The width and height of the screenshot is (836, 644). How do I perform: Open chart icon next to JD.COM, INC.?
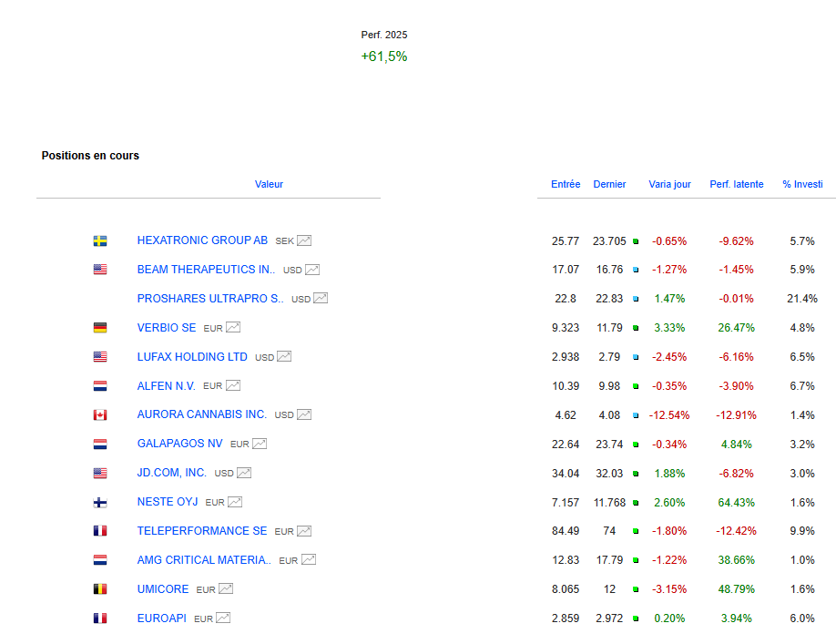[244, 473]
